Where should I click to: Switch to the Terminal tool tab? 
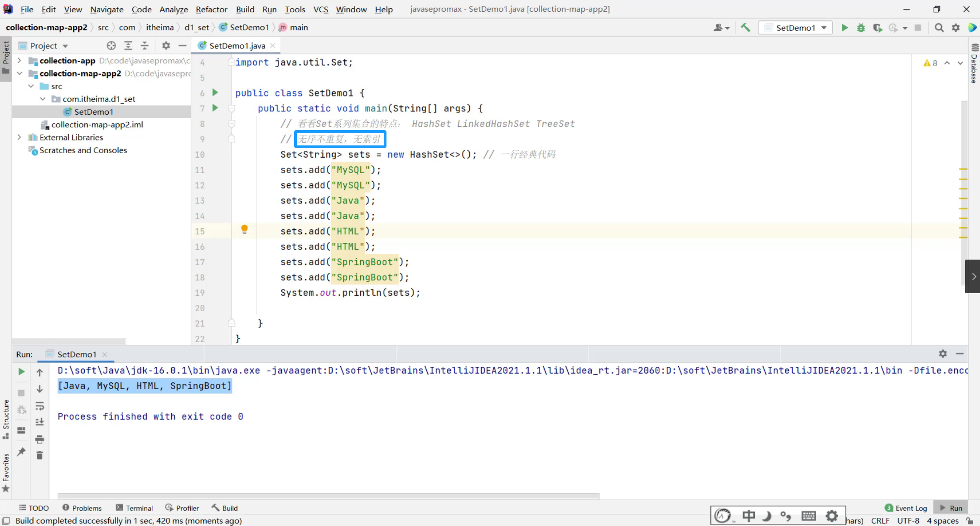135,508
